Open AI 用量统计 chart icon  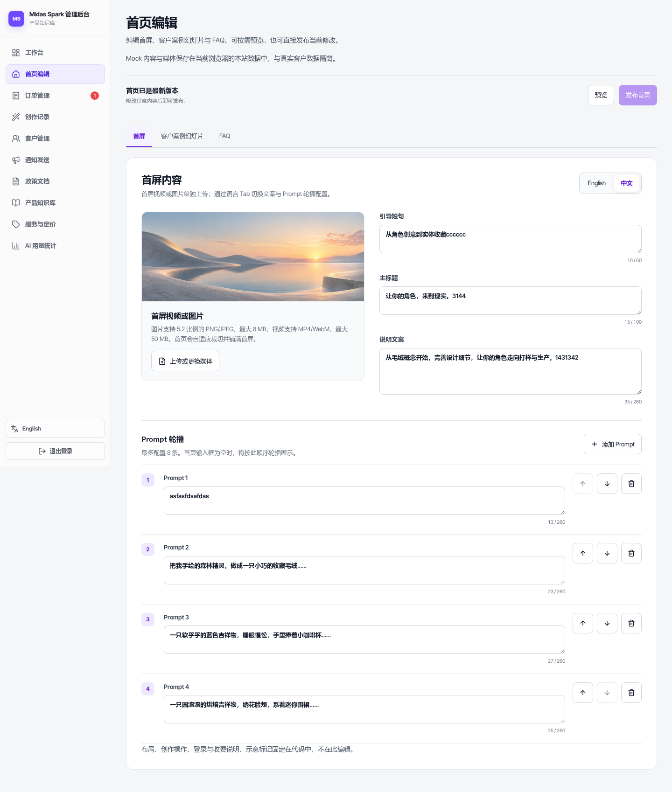16,246
